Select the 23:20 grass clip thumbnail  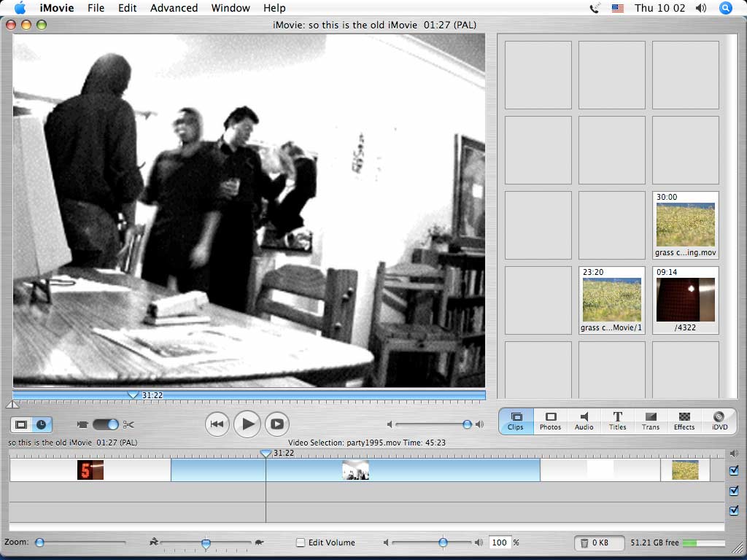click(x=612, y=300)
